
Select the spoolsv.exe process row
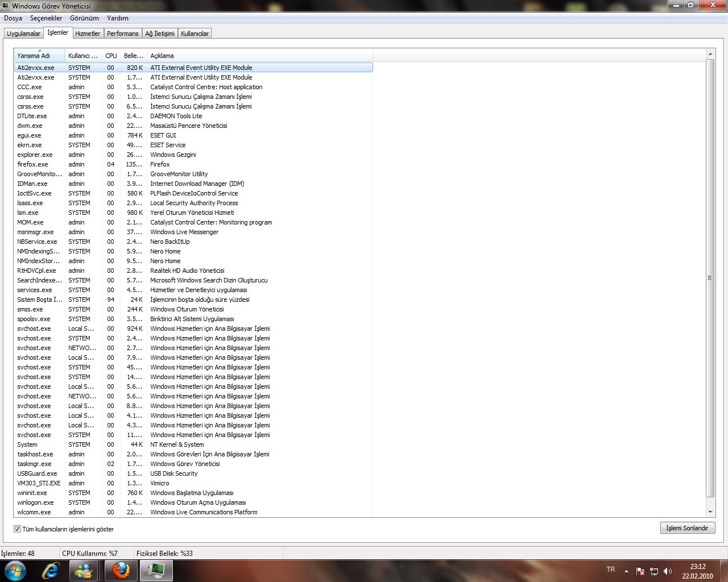pos(193,319)
